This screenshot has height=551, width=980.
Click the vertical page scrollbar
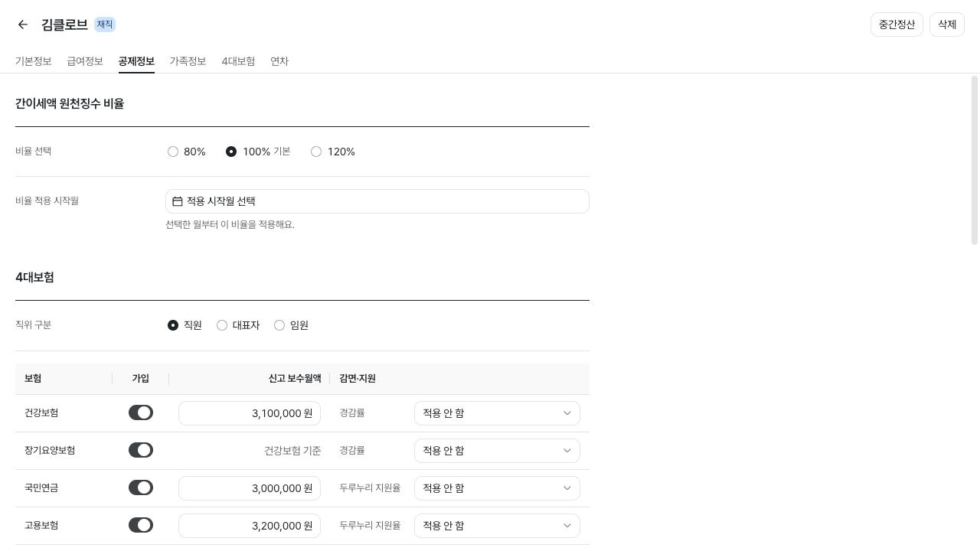click(x=975, y=161)
